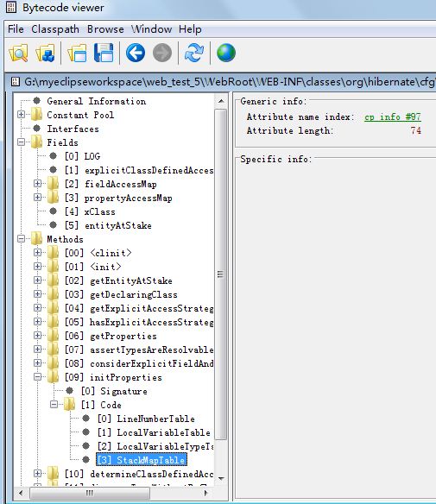Click the save workspace floppy icon
Viewport: 436px width, 504px height.
click(x=104, y=53)
